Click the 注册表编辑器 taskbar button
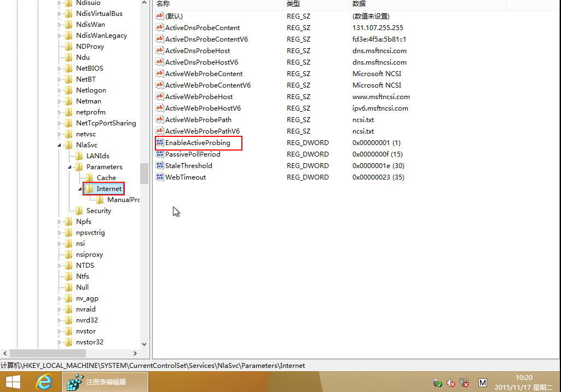 (x=106, y=382)
